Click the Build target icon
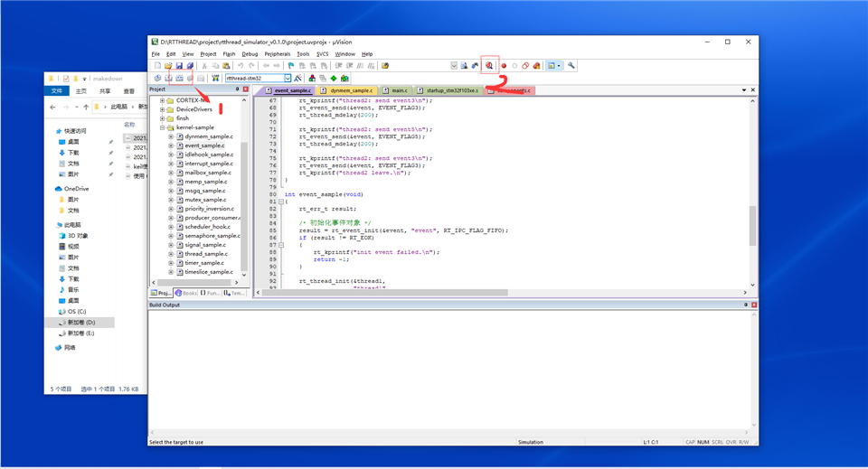This screenshot has height=469, width=868. [168, 78]
